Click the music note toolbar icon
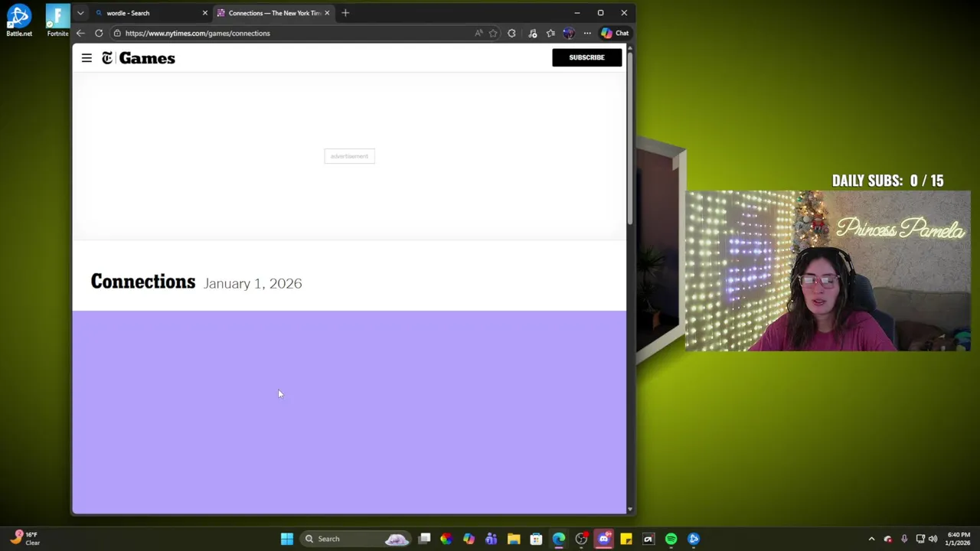980x551 pixels. click(x=533, y=33)
